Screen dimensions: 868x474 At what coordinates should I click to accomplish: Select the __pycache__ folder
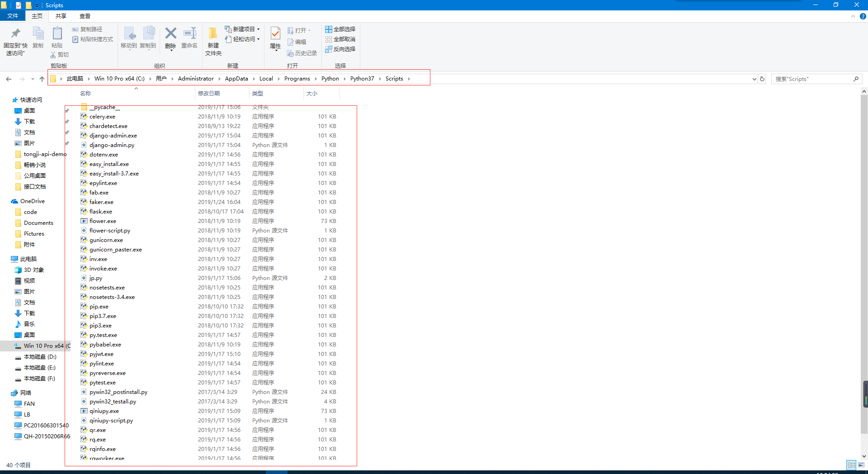(x=105, y=107)
